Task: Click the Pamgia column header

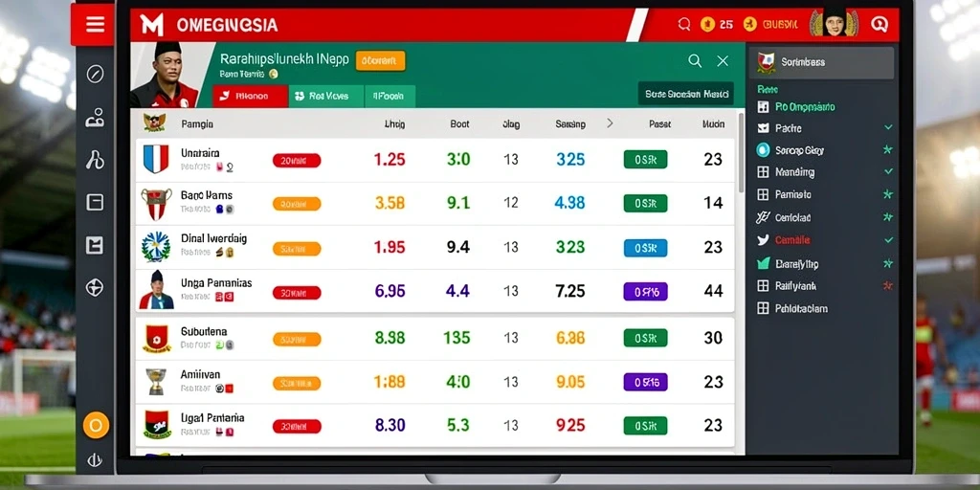Action: 197,123
